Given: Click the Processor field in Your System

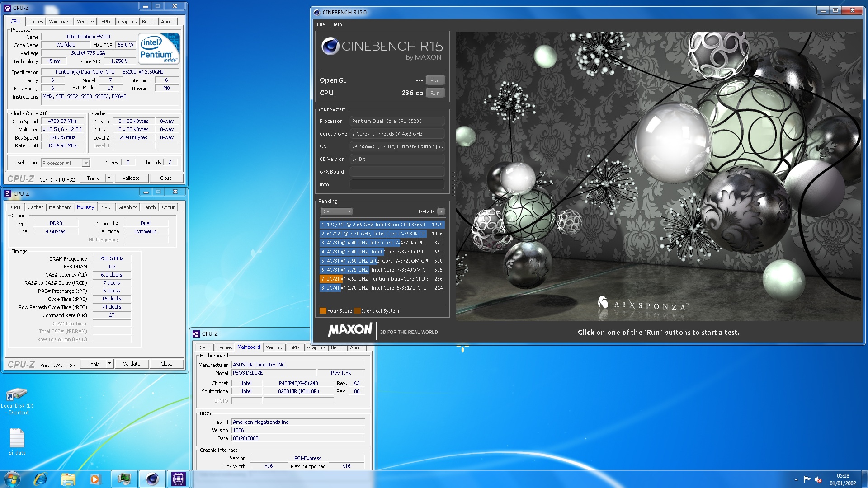Looking at the screenshot, I should tap(397, 121).
